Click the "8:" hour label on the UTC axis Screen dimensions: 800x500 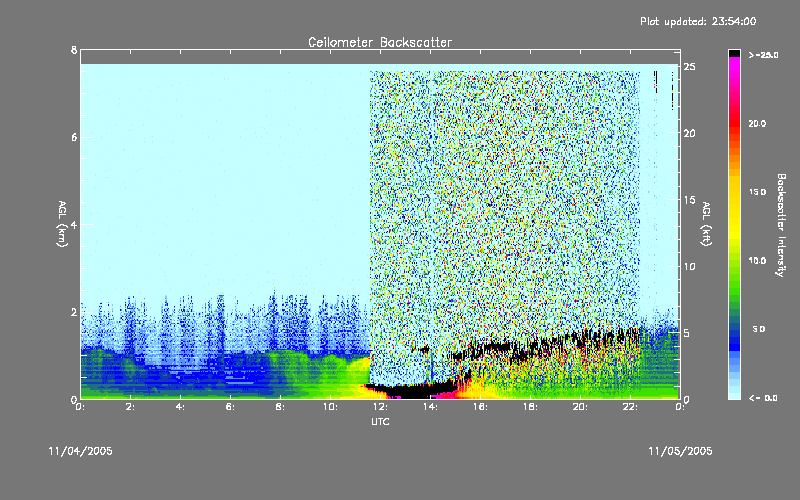(x=281, y=407)
